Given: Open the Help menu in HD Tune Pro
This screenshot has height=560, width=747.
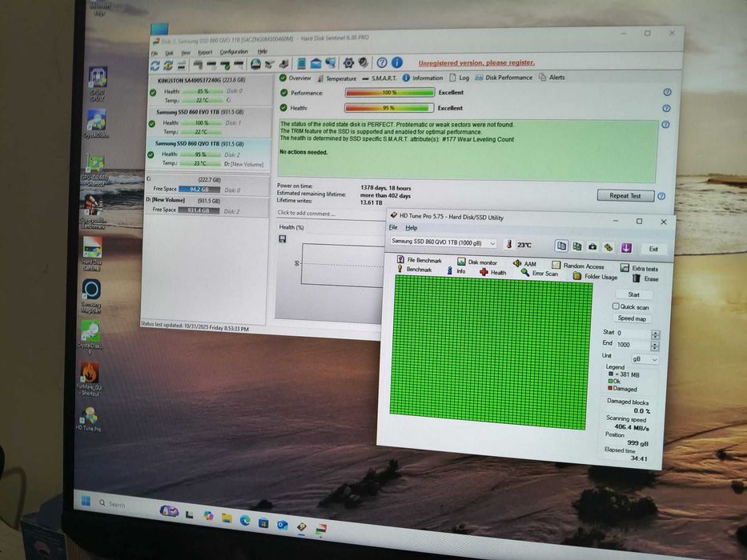Looking at the screenshot, I should (412, 228).
